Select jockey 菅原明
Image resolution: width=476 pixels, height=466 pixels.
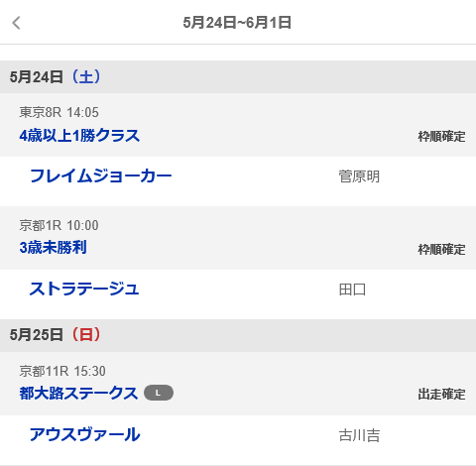359,176
